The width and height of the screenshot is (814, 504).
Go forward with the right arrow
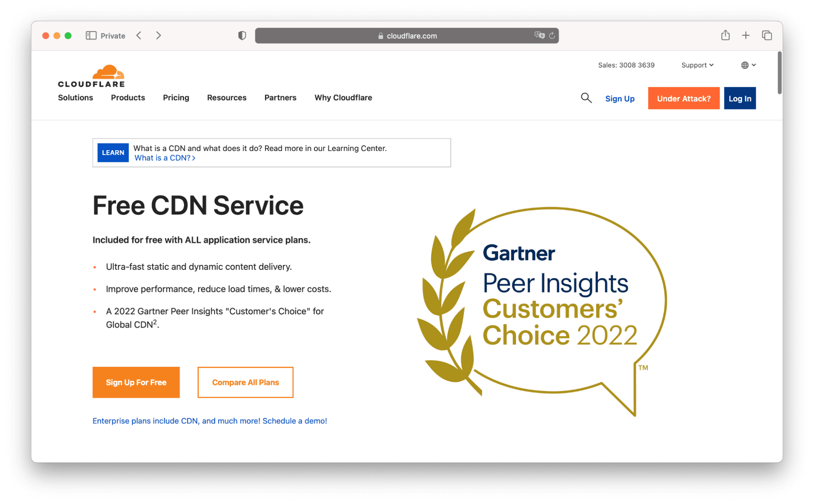[x=158, y=35]
